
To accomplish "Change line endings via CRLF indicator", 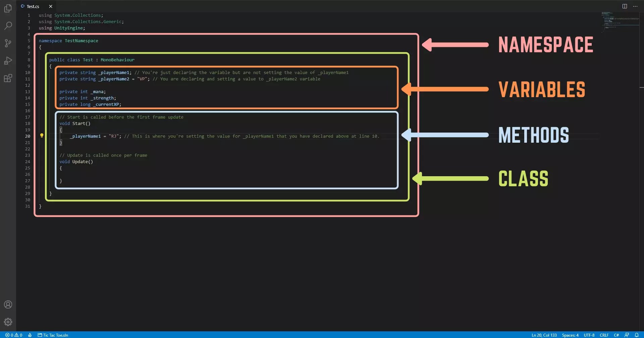I will point(604,335).
